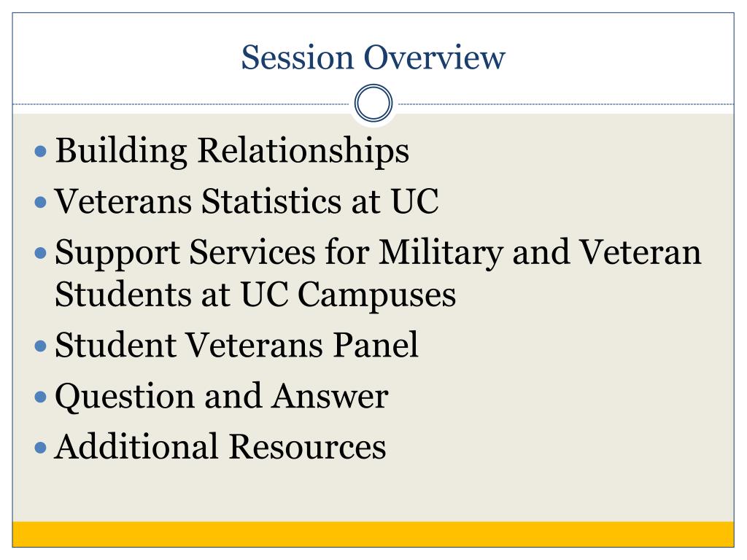Screen dimensions: 747x560
Task: Click the word Overview in the title
Action: click(435, 57)
